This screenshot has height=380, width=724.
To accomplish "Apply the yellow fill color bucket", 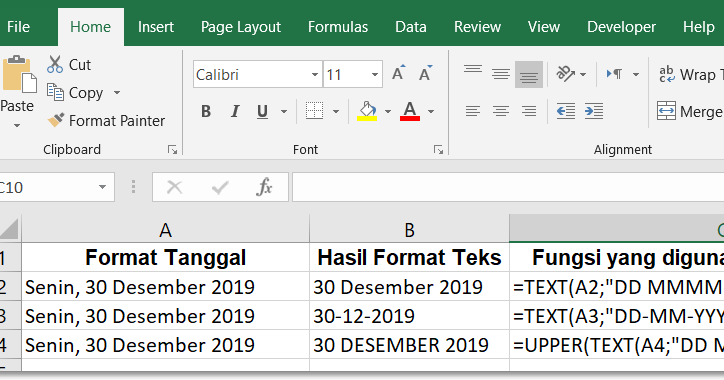I will (x=367, y=111).
